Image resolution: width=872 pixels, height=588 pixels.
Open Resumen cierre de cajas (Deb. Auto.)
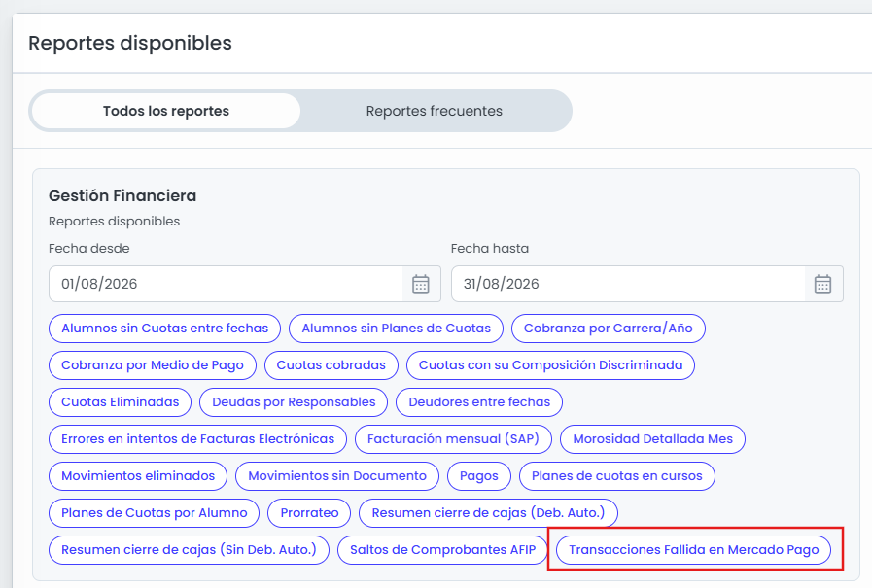(x=488, y=513)
